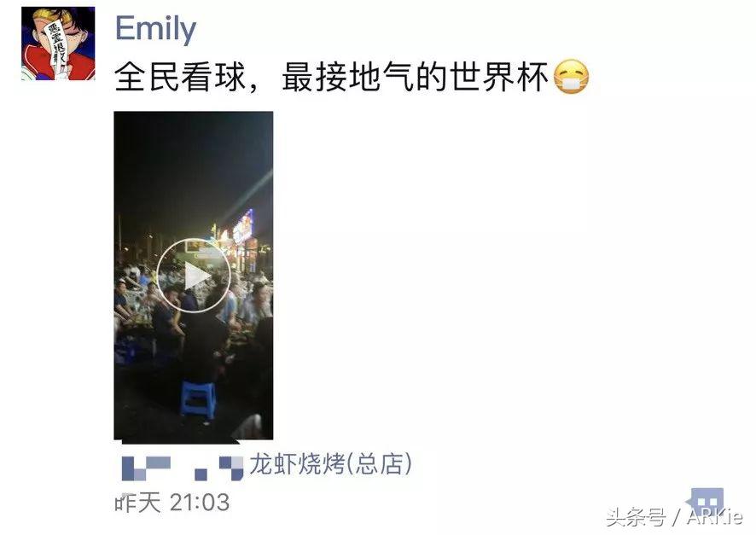
Task: Tap the ARKie watermark name
Action: 715,518
